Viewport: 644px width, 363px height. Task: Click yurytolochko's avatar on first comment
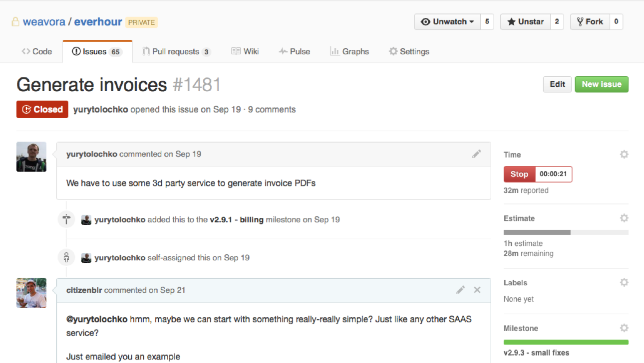(31, 157)
